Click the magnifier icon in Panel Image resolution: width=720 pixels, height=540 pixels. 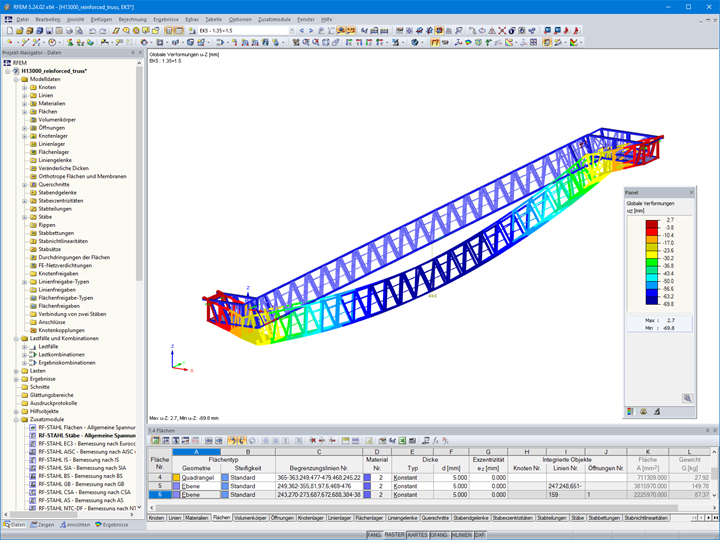[687, 398]
